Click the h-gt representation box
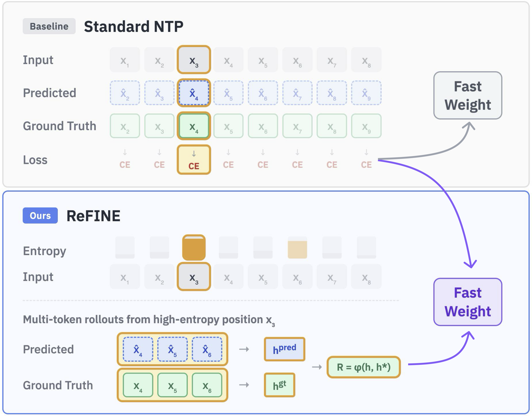 pyautogui.click(x=279, y=385)
